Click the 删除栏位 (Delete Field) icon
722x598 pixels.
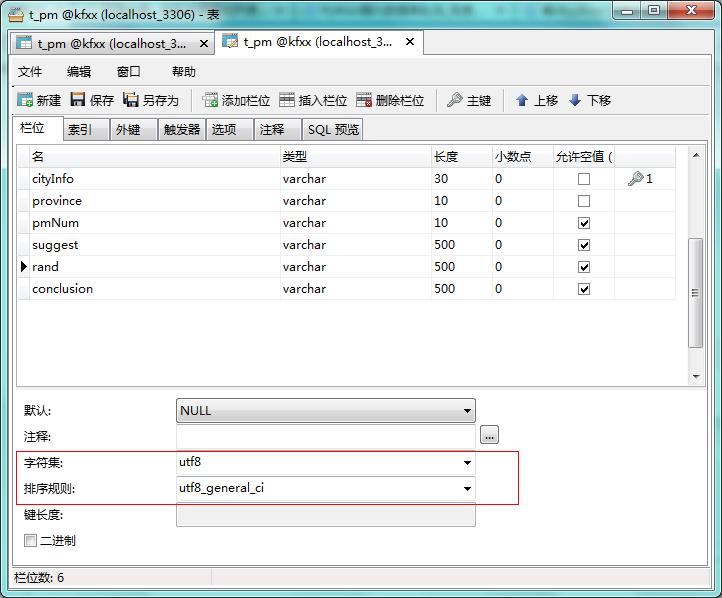(364, 100)
